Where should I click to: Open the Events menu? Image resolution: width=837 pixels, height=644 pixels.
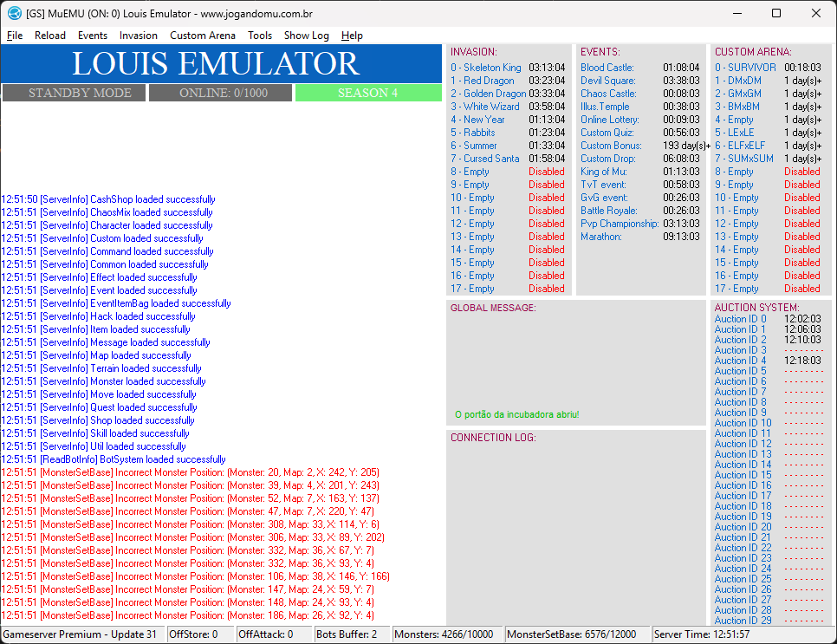93,36
